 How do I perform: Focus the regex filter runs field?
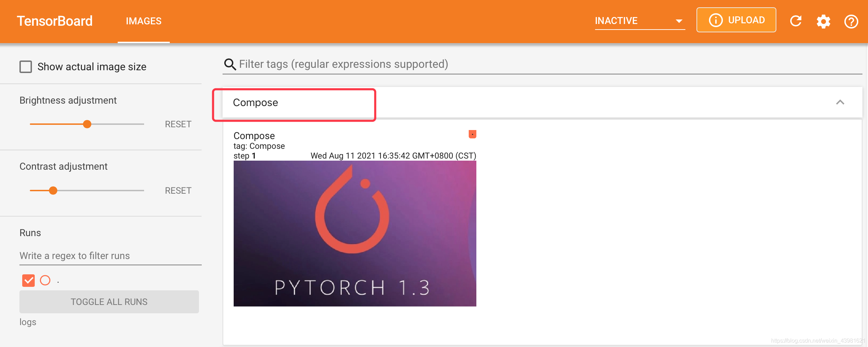(110, 256)
